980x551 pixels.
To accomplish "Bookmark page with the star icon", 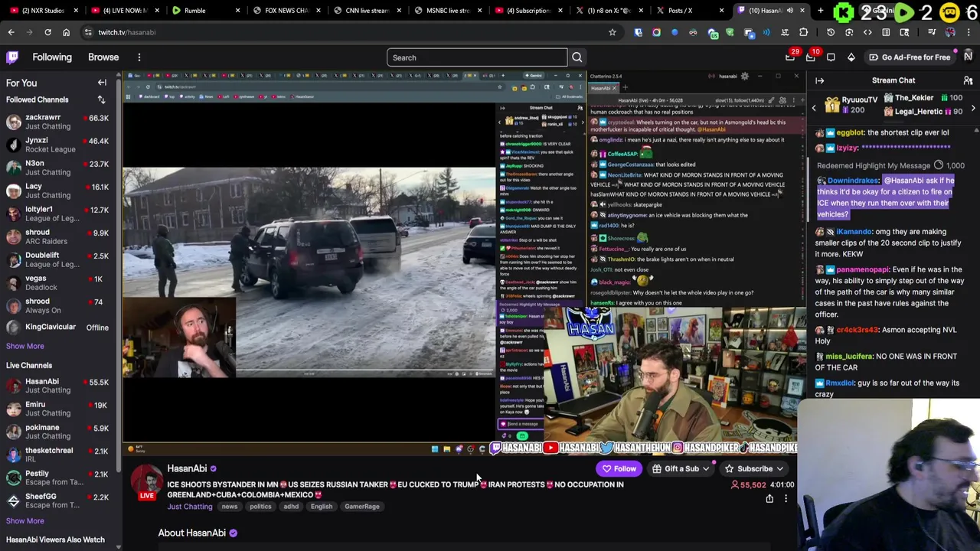I will tap(612, 32).
